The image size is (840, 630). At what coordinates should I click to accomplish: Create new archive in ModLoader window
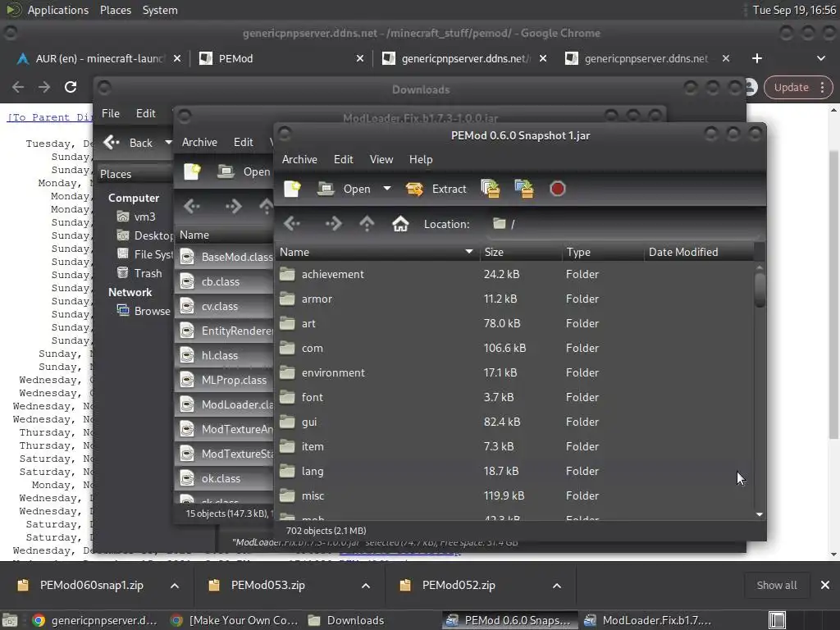click(x=192, y=171)
